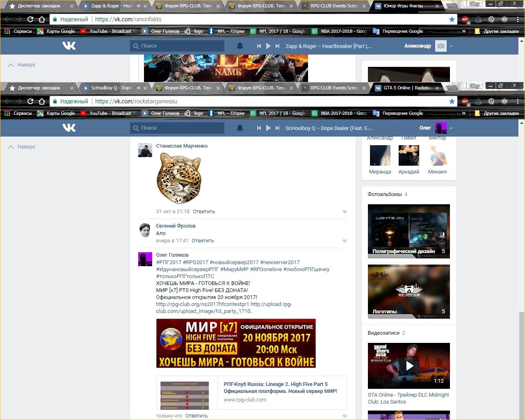Like Евгений Фролов's "Ало" comment
Screen dimensions: 525x420
coord(345,241)
